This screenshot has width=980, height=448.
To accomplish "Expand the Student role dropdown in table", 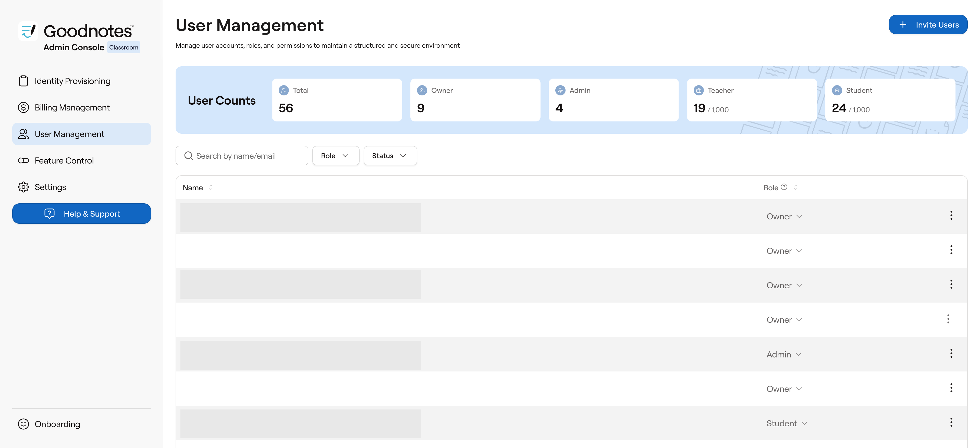I will point(786,423).
